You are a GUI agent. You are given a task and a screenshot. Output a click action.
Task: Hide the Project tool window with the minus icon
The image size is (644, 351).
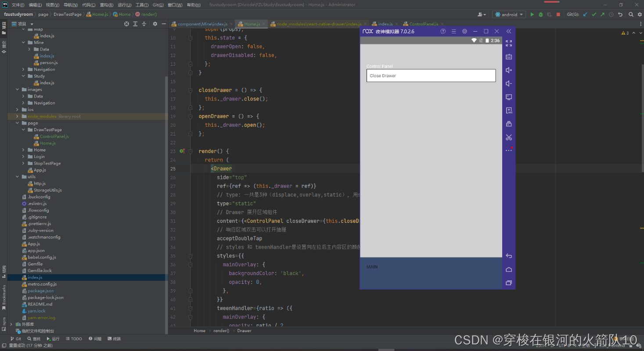tap(164, 24)
